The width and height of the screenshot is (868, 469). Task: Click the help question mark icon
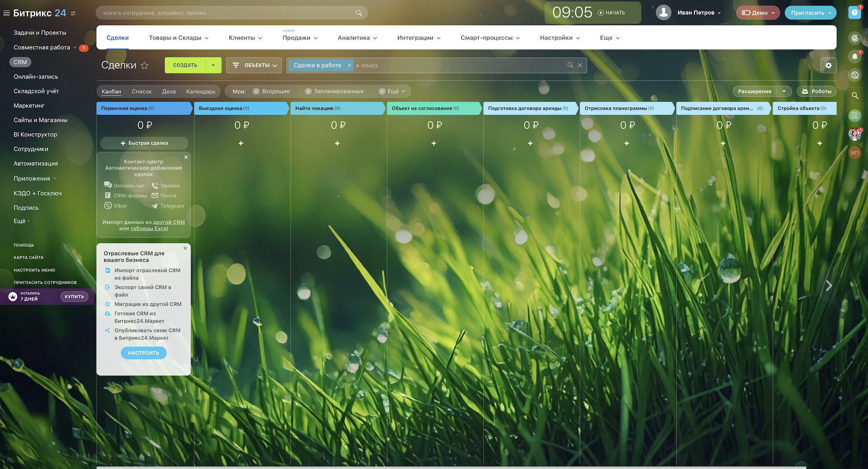(855, 13)
